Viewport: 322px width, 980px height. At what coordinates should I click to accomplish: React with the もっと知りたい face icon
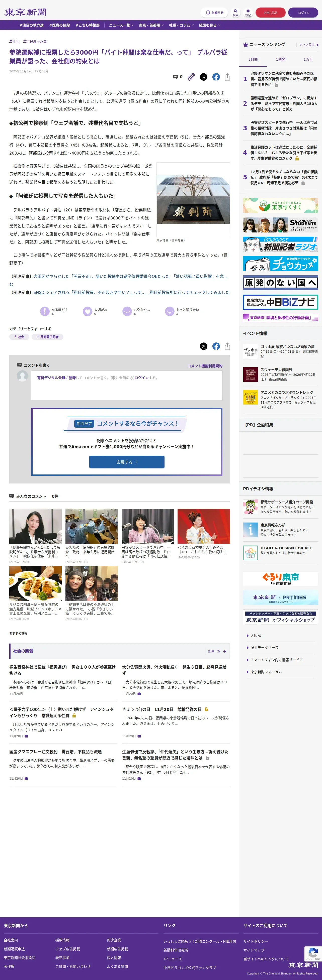click(x=170, y=311)
